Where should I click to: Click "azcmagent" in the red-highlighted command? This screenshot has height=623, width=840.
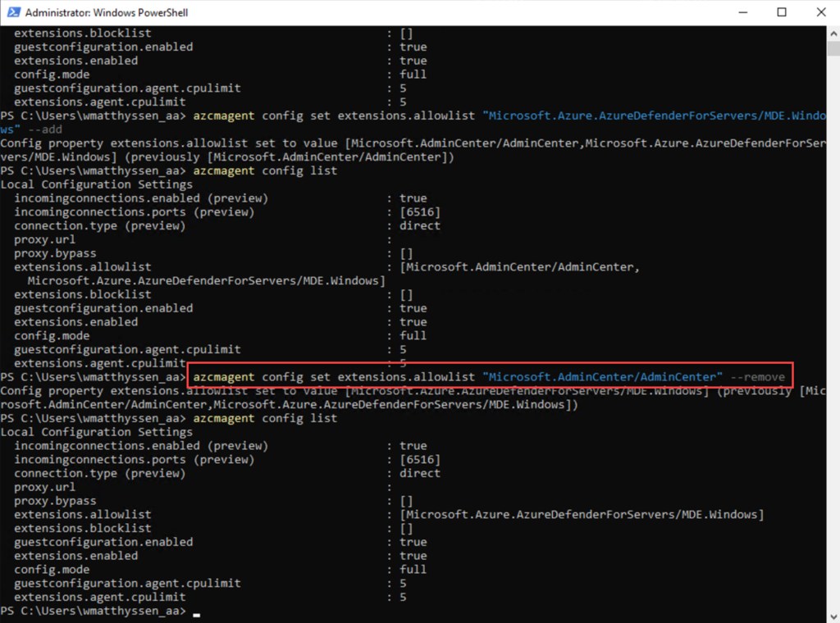(x=224, y=377)
